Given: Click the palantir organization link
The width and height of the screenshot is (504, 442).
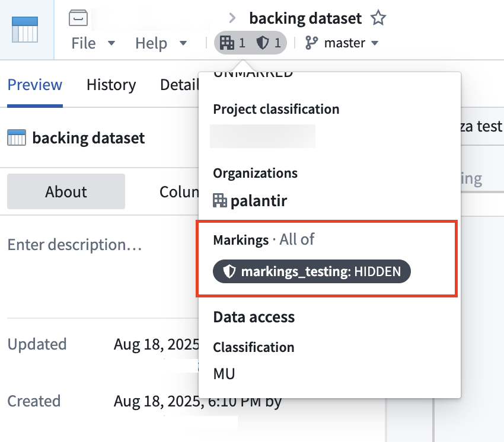Looking at the screenshot, I should click(x=259, y=201).
